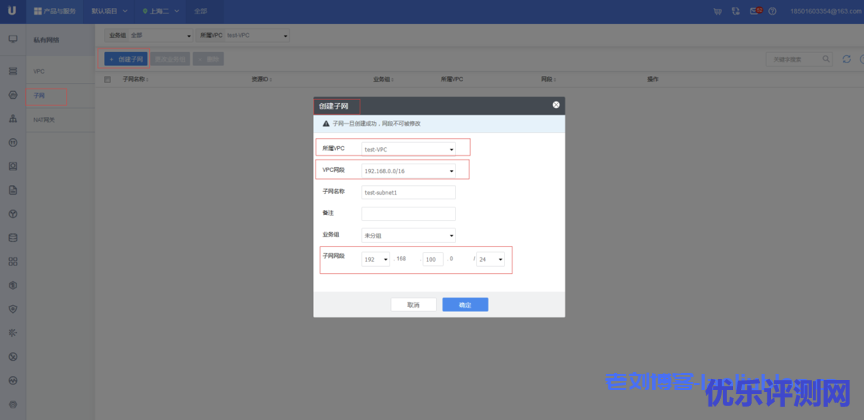
Task: Click the magnifier search icon
Action: point(825,59)
